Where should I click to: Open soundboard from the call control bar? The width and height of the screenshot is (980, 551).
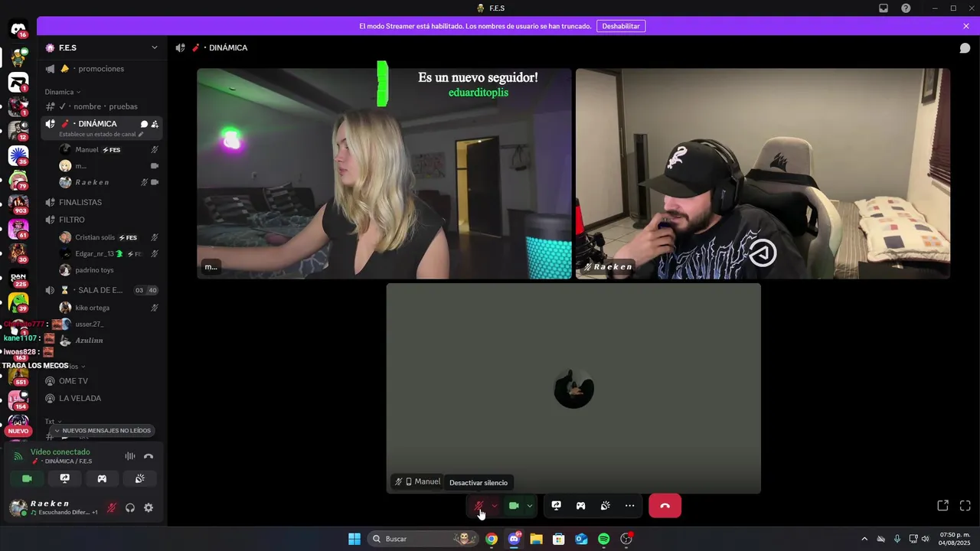tap(606, 506)
